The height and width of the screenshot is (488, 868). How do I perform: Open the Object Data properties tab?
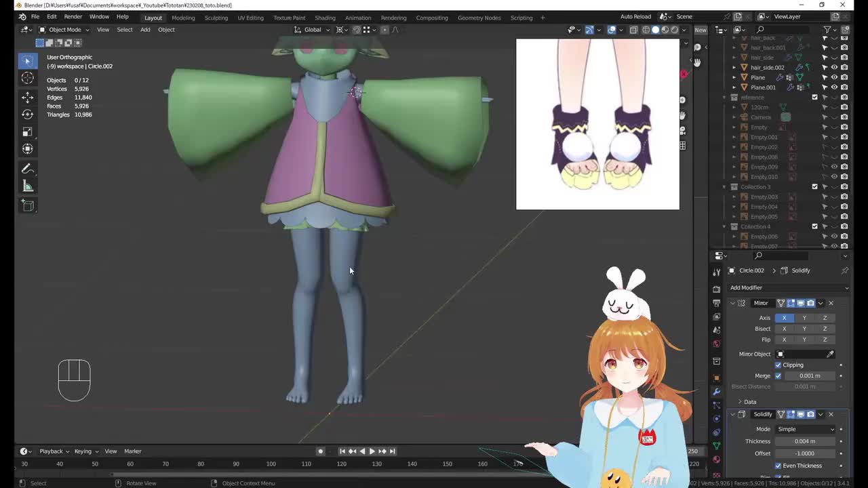[x=716, y=445]
